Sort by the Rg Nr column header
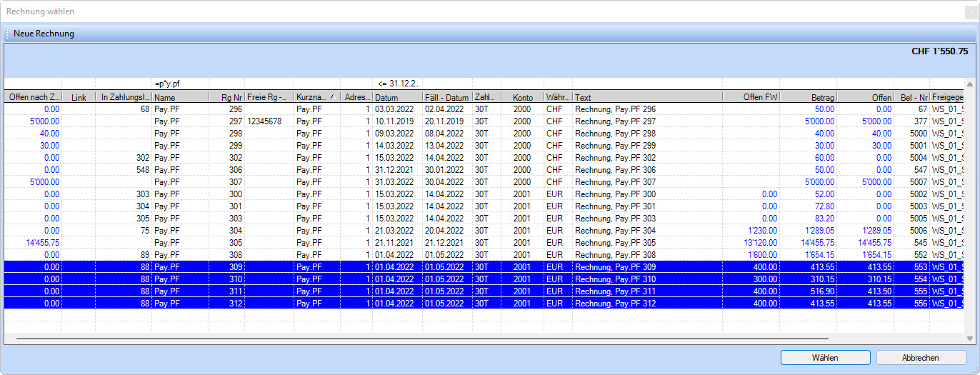The image size is (980, 375). point(226,97)
